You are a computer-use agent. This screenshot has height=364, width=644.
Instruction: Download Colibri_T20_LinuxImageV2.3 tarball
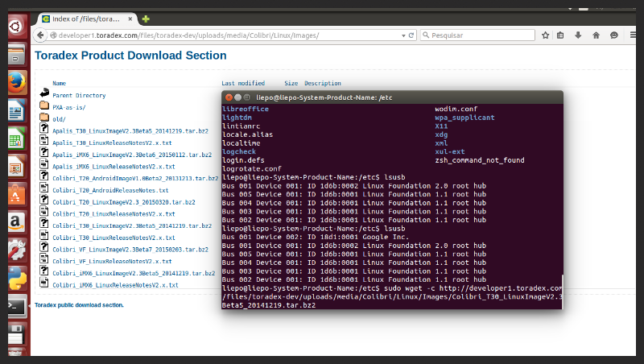click(124, 202)
